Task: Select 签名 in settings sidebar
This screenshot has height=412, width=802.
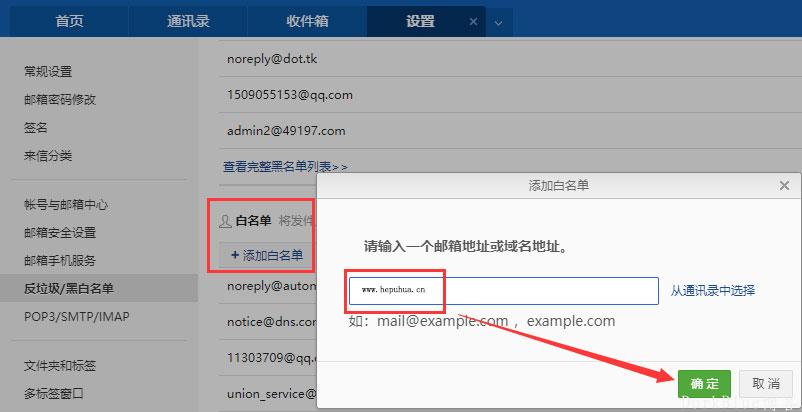Action: (x=36, y=128)
